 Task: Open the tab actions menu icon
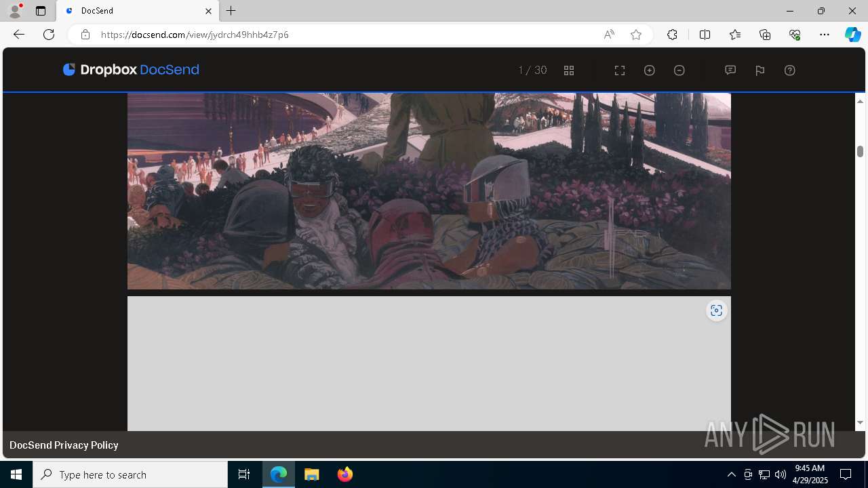coord(41,11)
